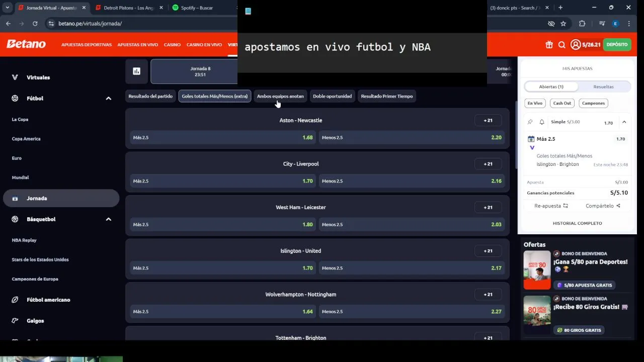This screenshot has width=644, height=362.
Task: Switch to the Resueltas bets tab
Action: [x=603, y=86]
